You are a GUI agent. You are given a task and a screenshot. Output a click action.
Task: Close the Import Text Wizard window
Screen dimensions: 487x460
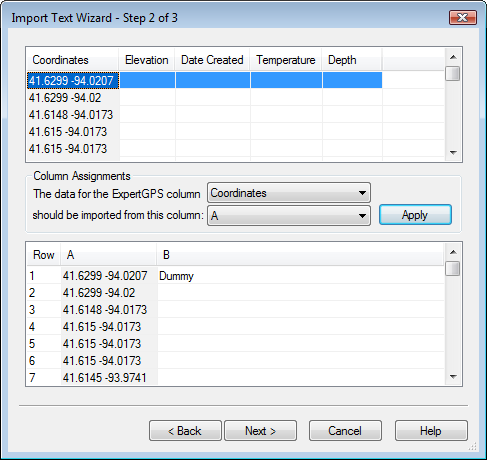pos(463,17)
